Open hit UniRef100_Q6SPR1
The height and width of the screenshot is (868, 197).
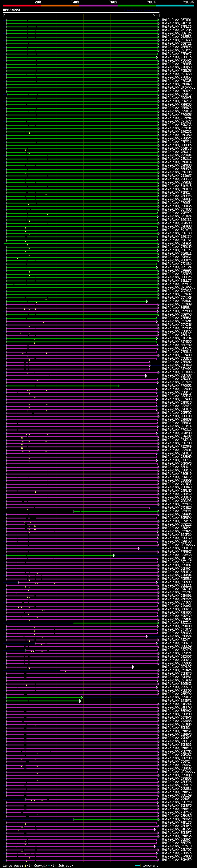pos(176,653)
